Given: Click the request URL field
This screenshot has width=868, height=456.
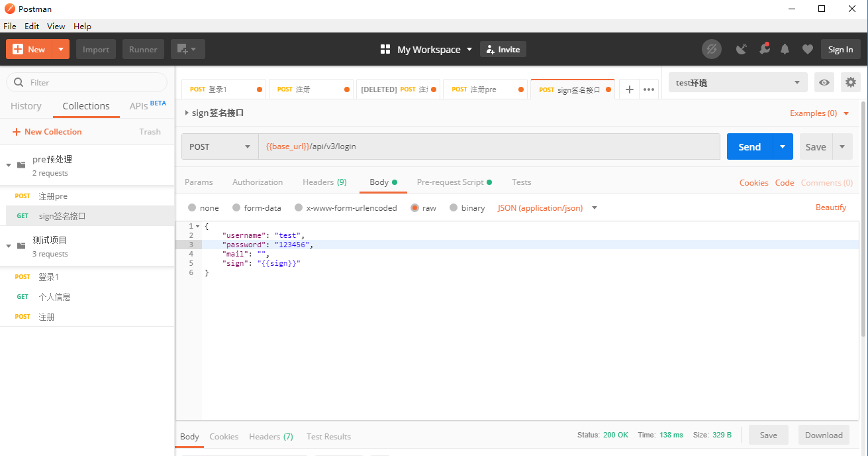Looking at the screenshot, I should point(489,146).
